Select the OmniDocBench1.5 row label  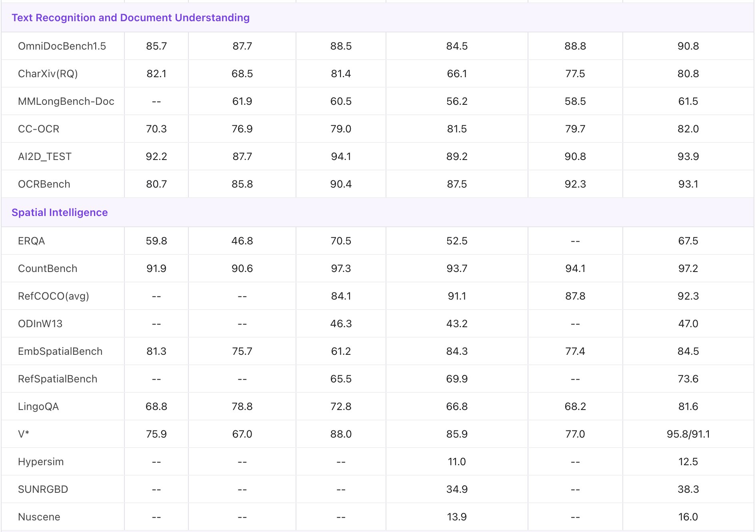[62, 46]
